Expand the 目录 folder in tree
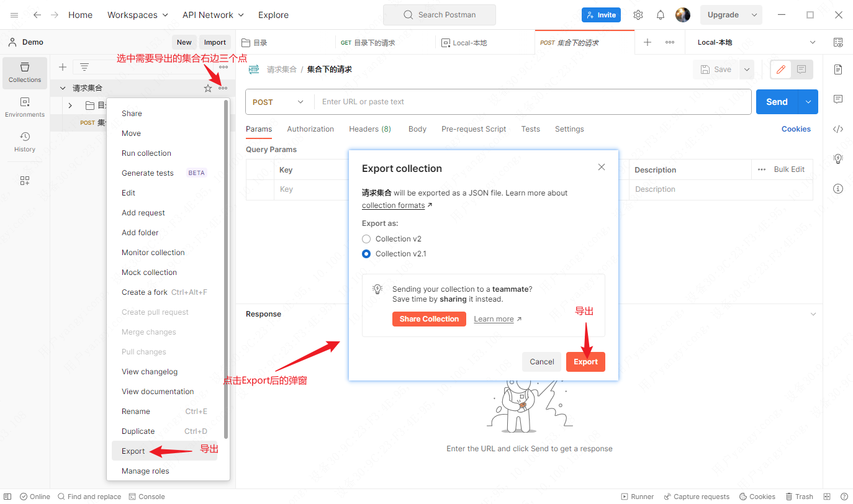The height and width of the screenshot is (504, 853). 70,106
